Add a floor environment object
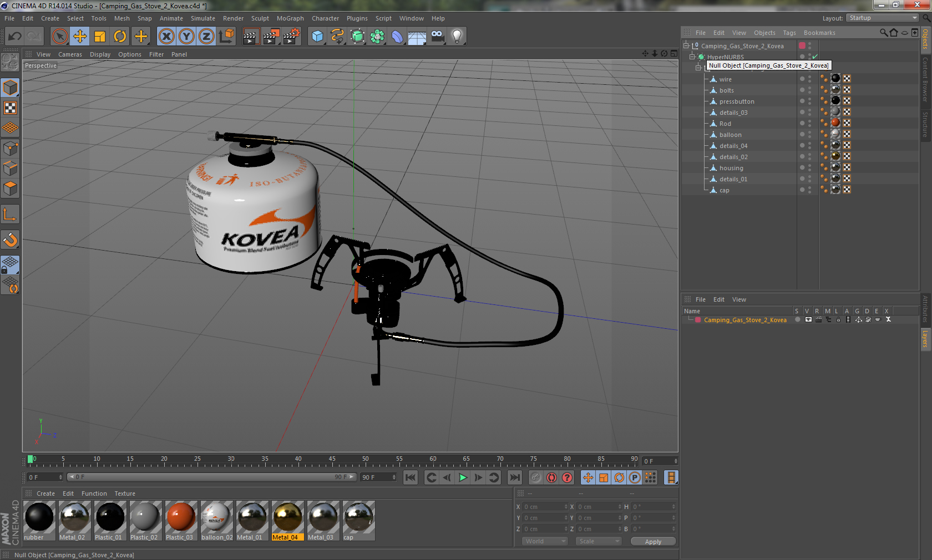 coord(417,37)
